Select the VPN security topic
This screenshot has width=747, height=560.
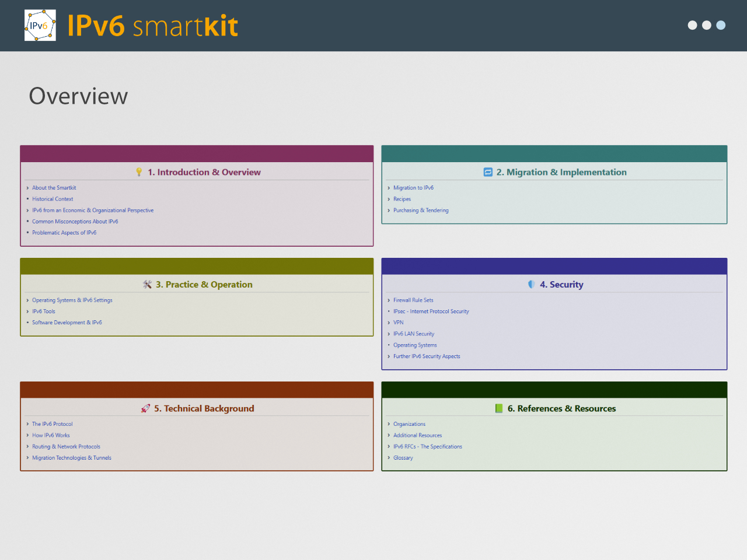[398, 323]
